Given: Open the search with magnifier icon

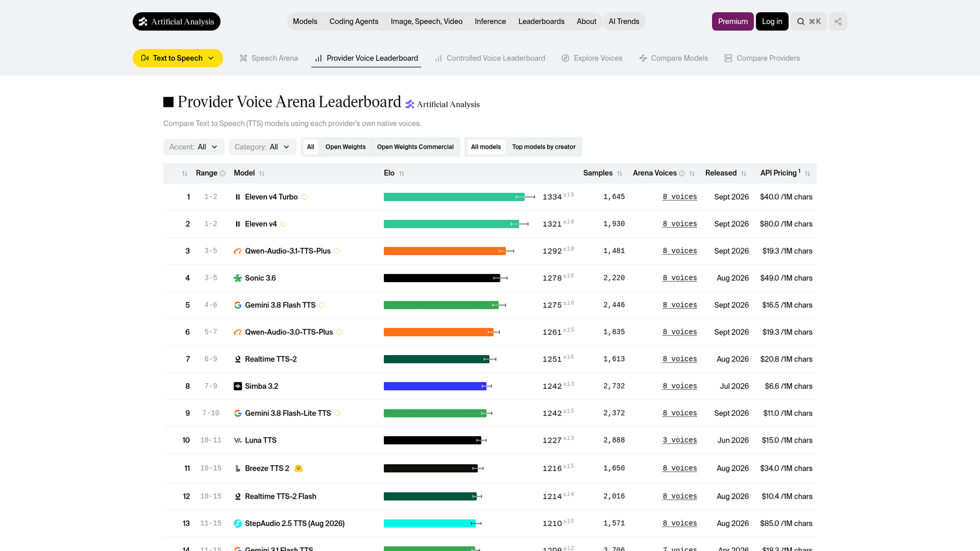Looking at the screenshot, I should point(808,22).
